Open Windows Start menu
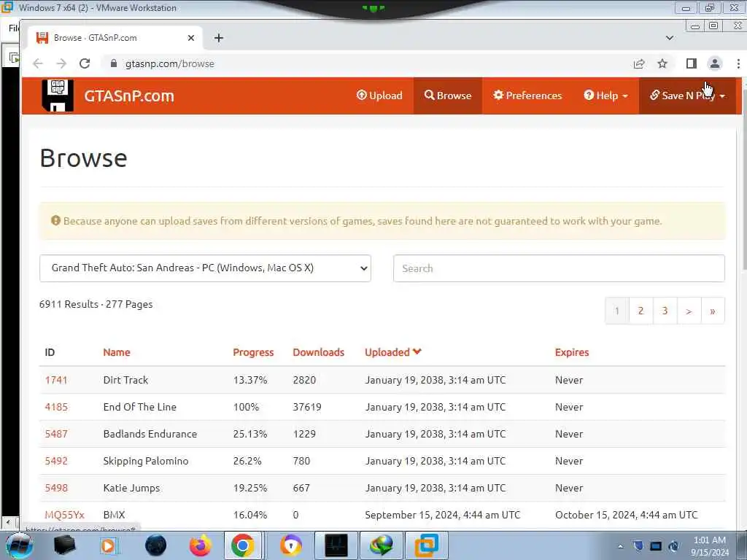Screen dimensions: 747x560 point(20,545)
